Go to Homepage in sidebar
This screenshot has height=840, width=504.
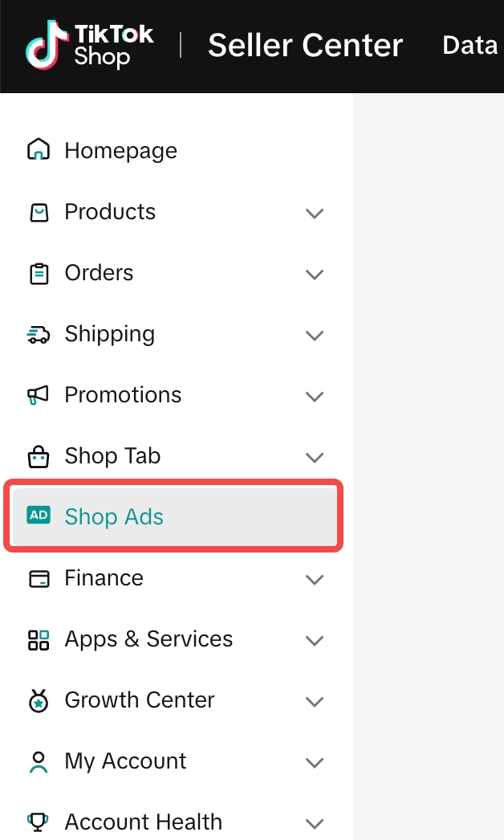tap(120, 150)
